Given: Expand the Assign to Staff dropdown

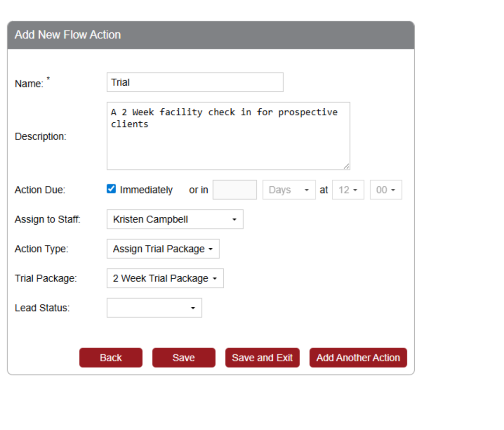Looking at the screenshot, I should [175, 219].
